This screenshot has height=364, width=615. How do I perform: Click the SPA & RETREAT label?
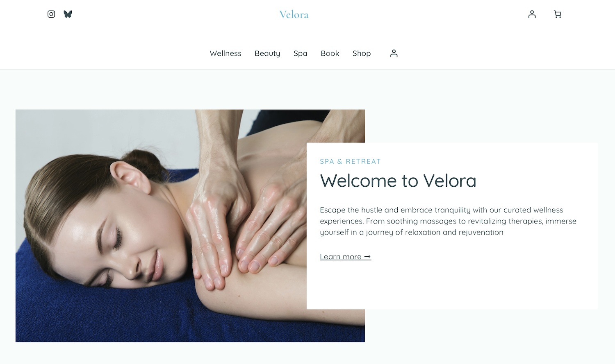point(350,161)
